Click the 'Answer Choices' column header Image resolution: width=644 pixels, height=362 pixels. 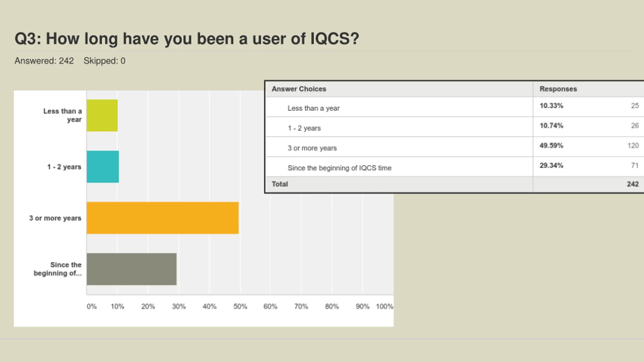click(x=299, y=89)
